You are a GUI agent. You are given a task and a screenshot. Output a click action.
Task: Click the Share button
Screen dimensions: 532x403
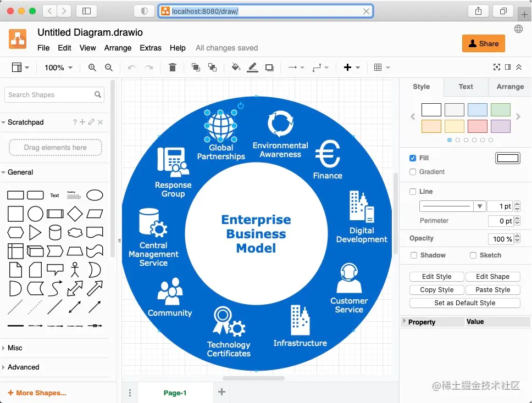point(484,43)
